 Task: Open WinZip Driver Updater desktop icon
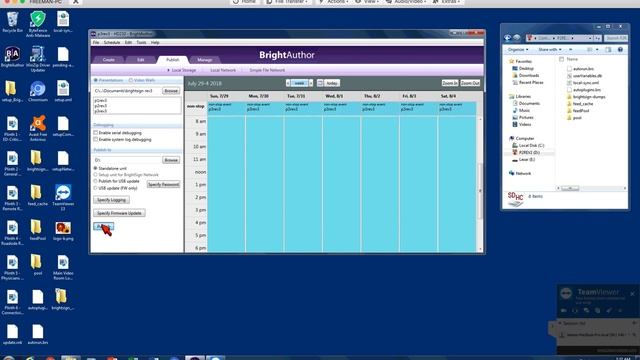(x=38, y=58)
